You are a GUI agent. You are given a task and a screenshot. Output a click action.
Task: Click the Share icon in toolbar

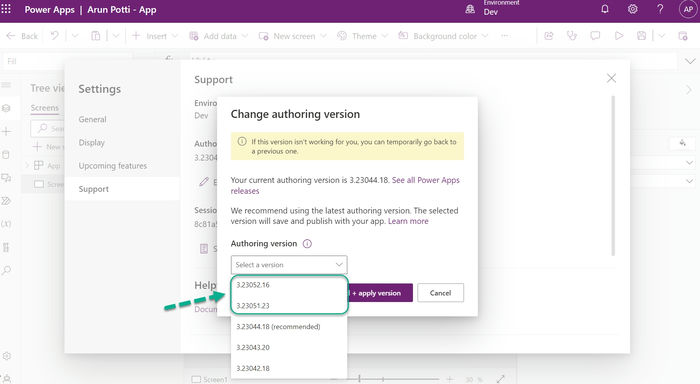pos(549,36)
